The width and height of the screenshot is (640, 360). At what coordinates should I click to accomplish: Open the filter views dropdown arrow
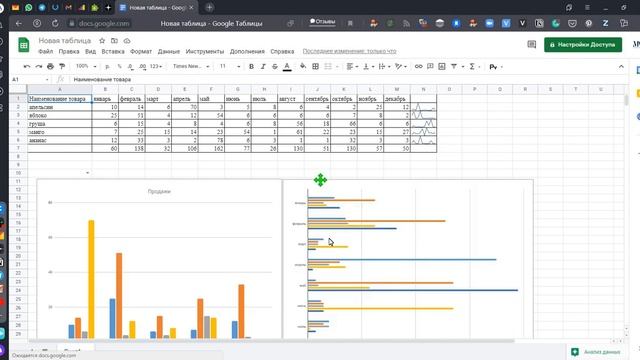pos(463,67)
